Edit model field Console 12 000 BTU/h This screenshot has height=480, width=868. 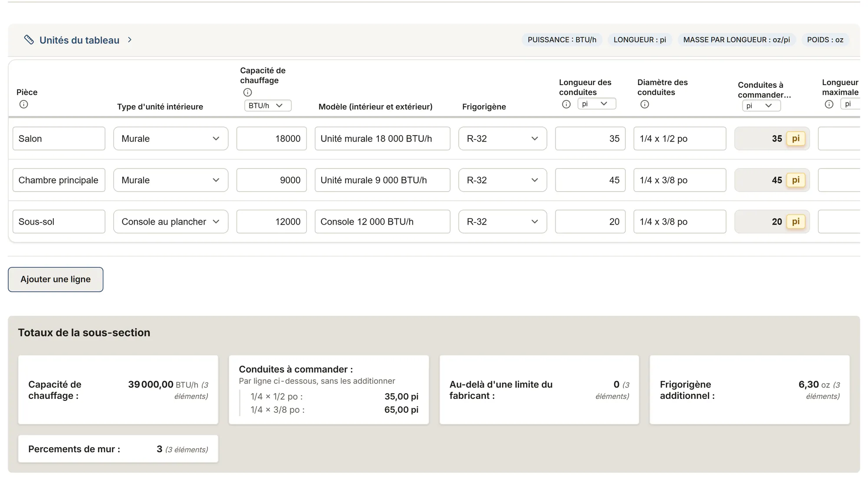point(382,222)
